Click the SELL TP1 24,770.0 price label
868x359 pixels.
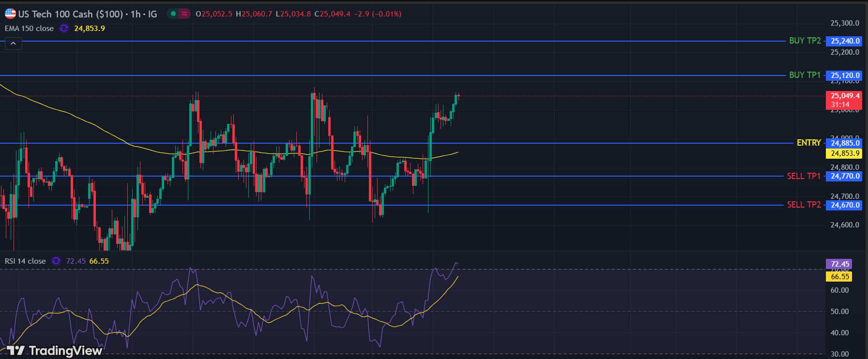tap(845, 176)
